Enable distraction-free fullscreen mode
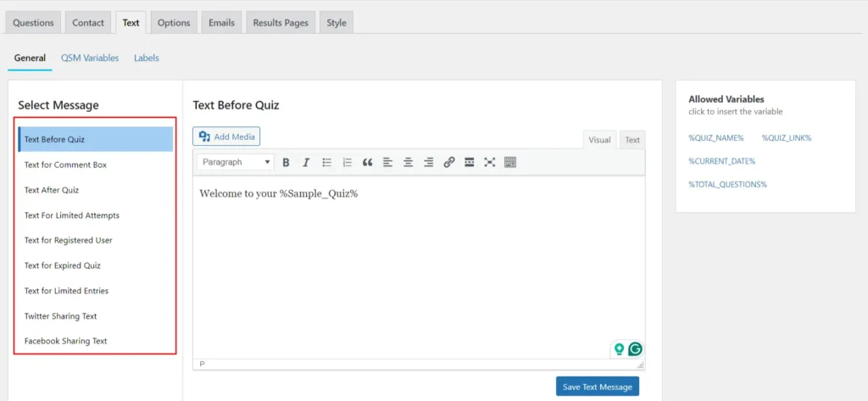 tap(489, 163)
